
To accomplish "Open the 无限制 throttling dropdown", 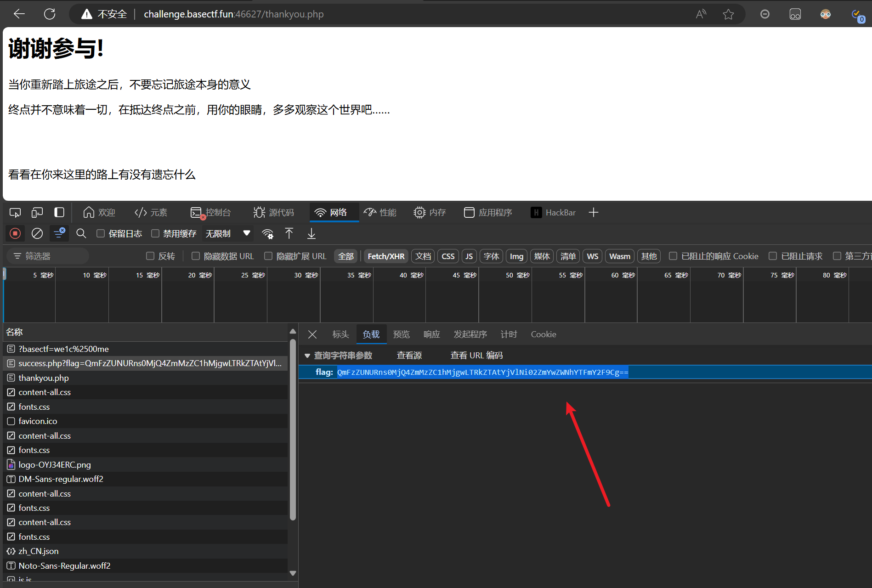I will coord(228,234).
